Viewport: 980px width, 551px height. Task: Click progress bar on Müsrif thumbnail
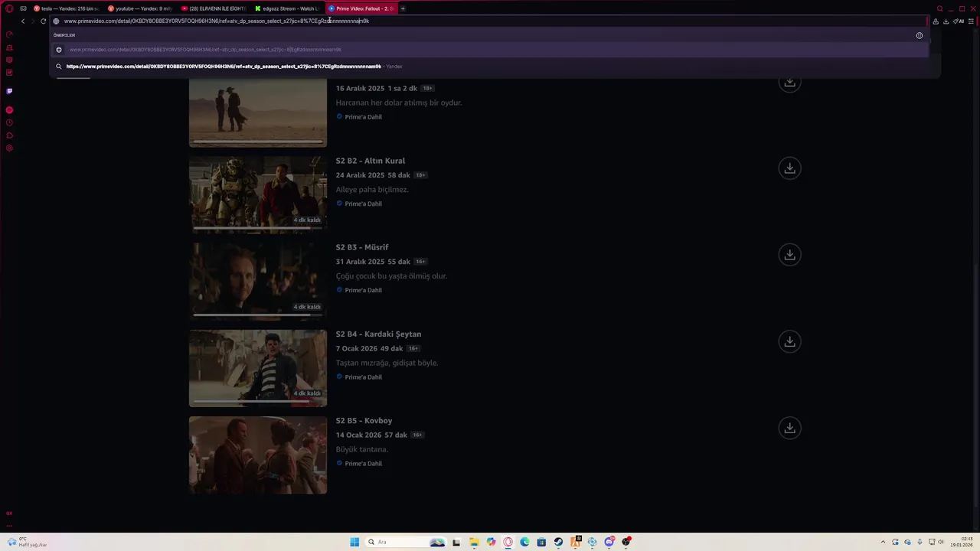point(256,314)
